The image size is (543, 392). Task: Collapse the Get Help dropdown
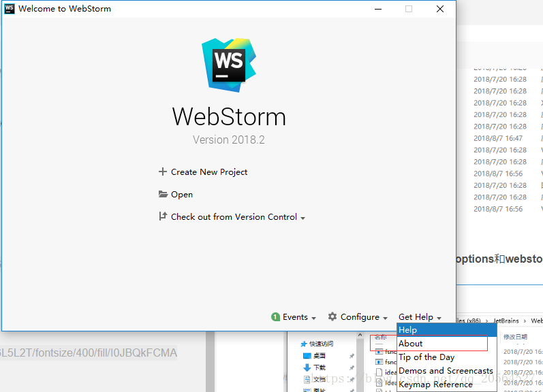tap(420, 317)
